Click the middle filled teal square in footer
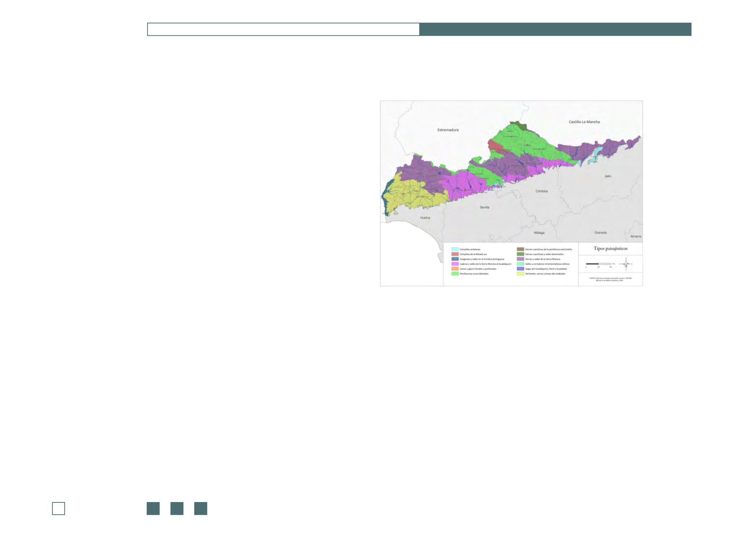Image resolution: width=756 pixels, height=534 pixels. (x=177, y=509)
